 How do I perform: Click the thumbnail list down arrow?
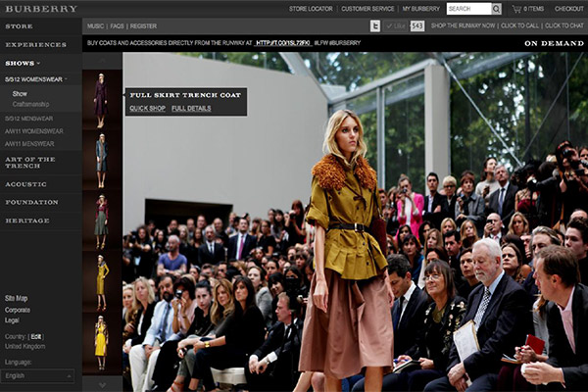click(102, 385)
